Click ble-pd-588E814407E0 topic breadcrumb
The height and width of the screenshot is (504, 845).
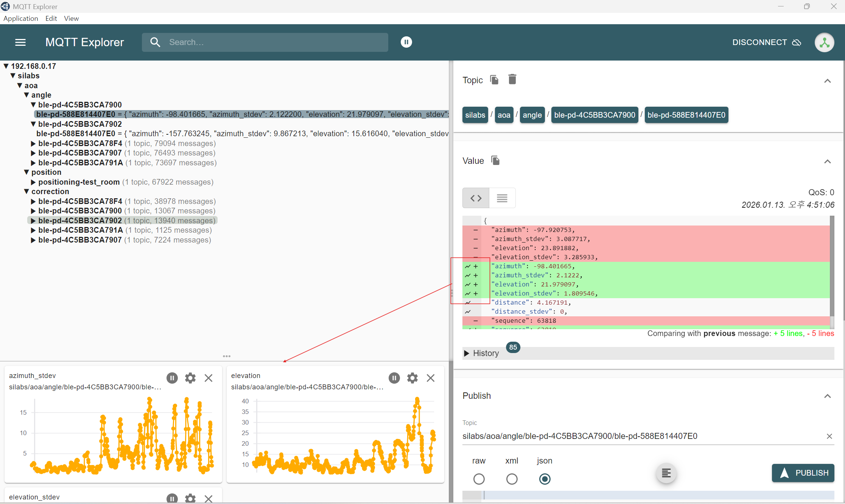[686, 115]
